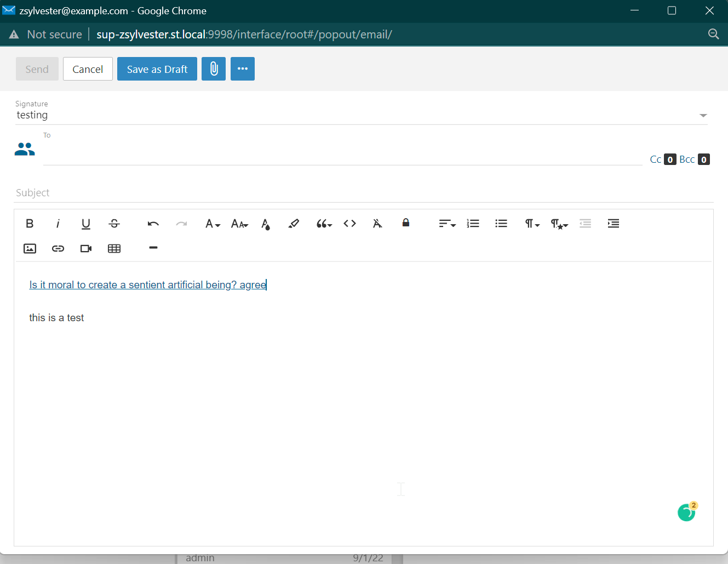Toggle underline formatting
The width and height of the screenshot is (728, 564).
point(86,224)
